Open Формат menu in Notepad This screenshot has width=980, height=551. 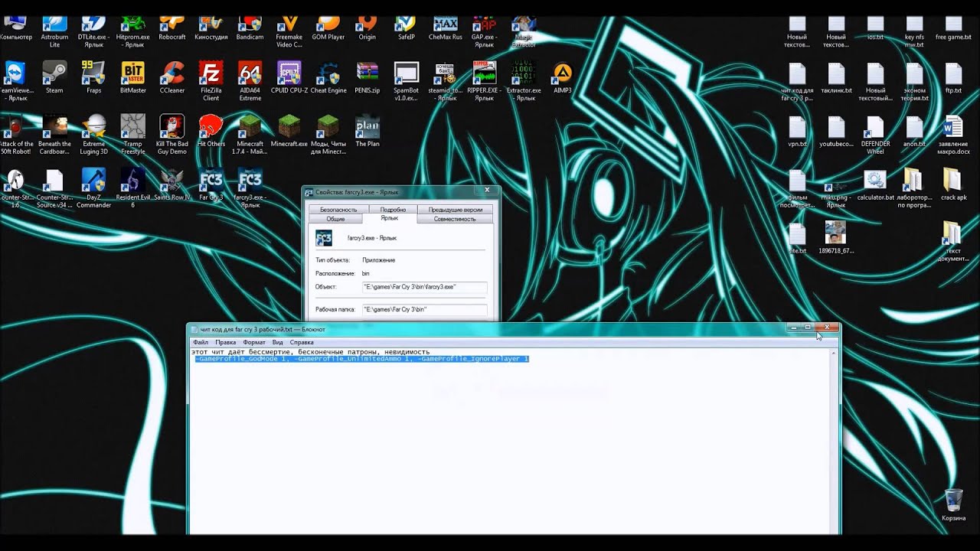click(x=254, y=342)
